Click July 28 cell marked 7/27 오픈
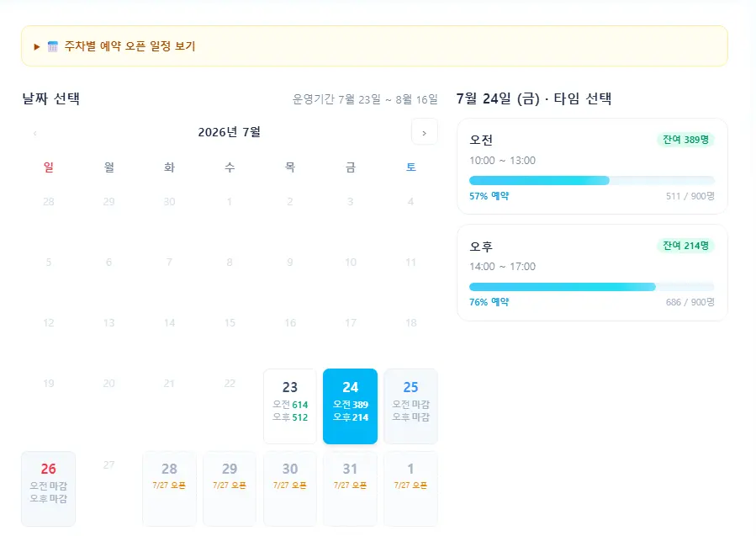756x536 pixels. 169,488
